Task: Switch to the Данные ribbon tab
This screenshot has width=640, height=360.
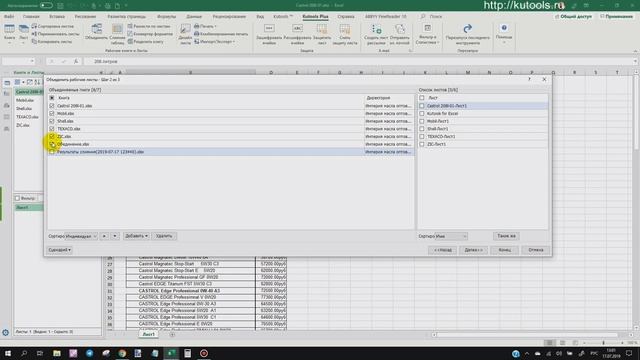Action: tap(194, 16)
